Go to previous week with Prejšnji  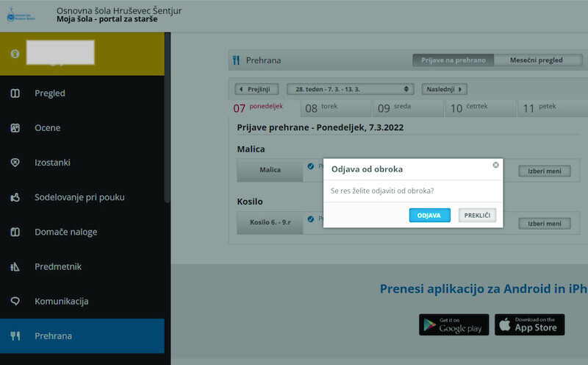coord(257,89)
